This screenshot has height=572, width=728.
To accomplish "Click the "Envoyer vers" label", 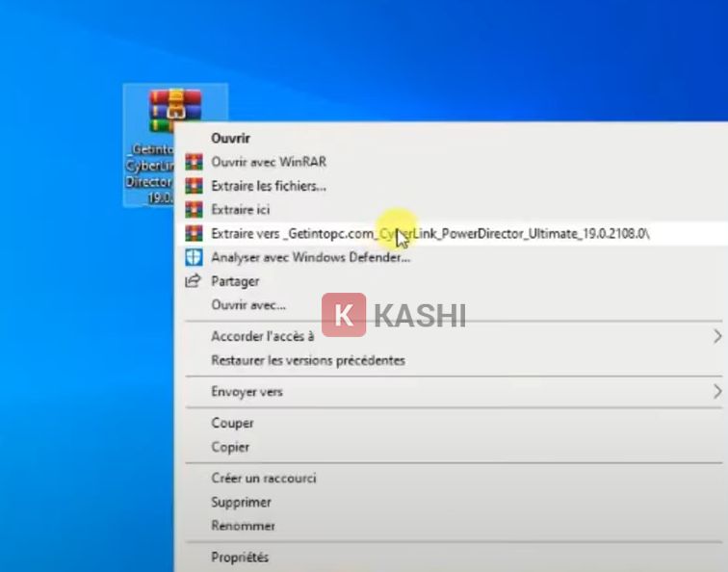I will tap(247, 392).
